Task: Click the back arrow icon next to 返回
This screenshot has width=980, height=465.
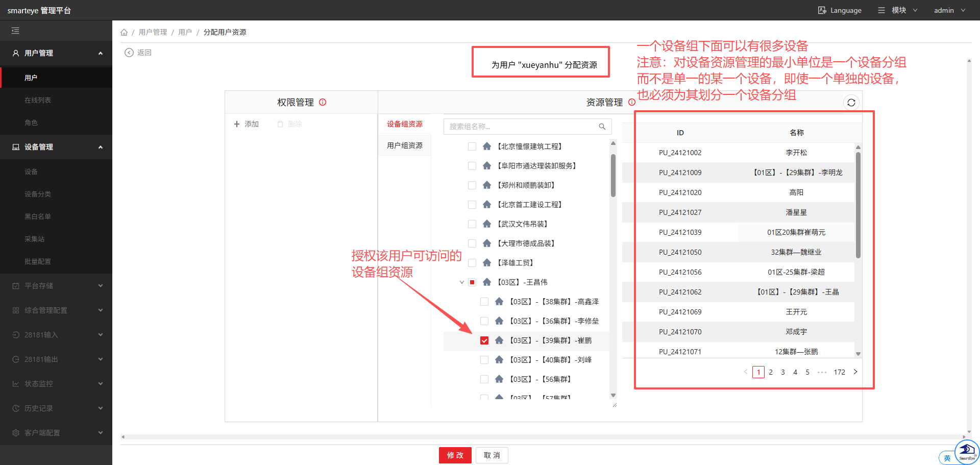Action: [129, 53]
